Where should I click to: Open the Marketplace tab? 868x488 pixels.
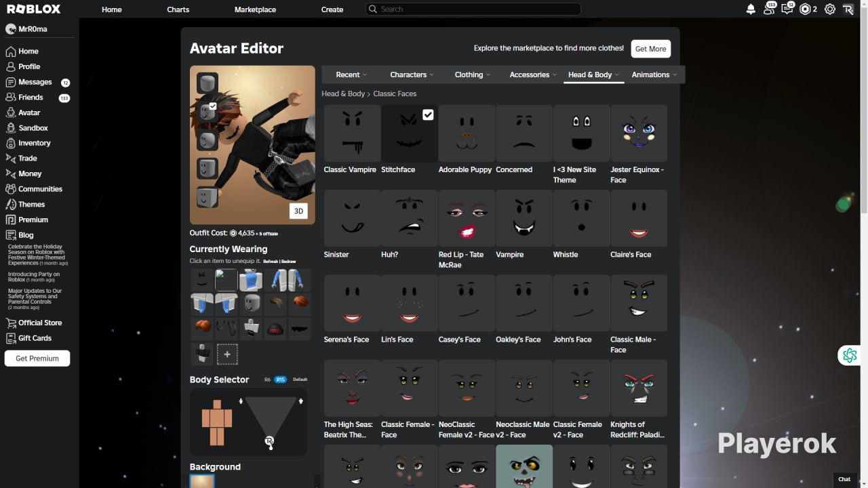255,9
